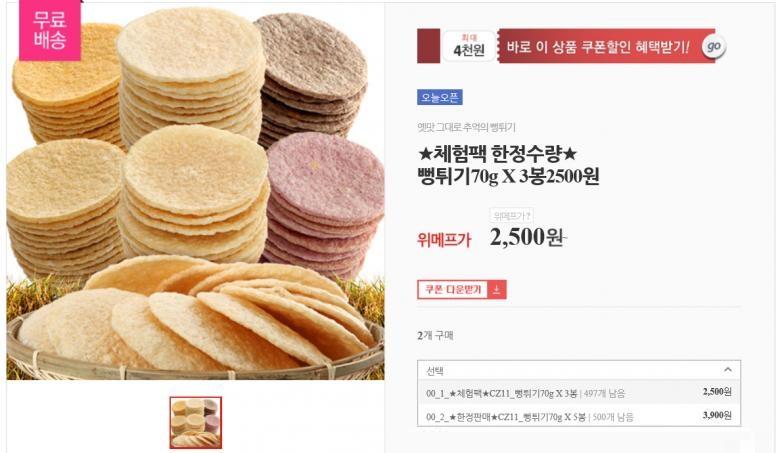Screen dimensions: 780x453
Task: Click the main 뻥튀기 product photo
Action: pos(195,191)
